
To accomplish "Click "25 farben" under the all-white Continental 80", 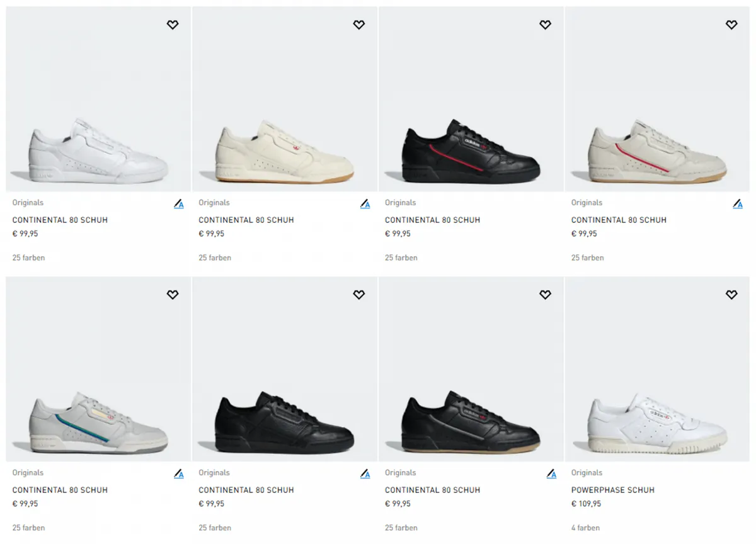I will coord(28,258).
